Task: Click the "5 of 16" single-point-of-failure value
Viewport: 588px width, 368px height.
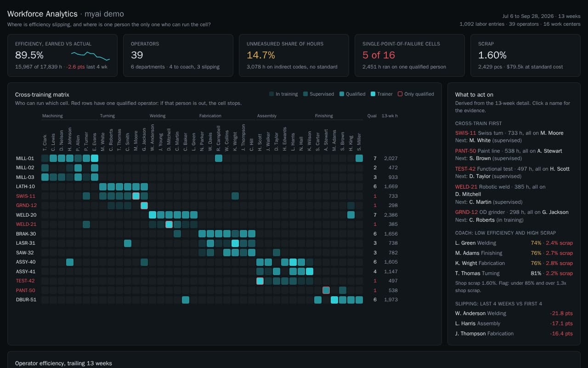Action: coord(379,55)
